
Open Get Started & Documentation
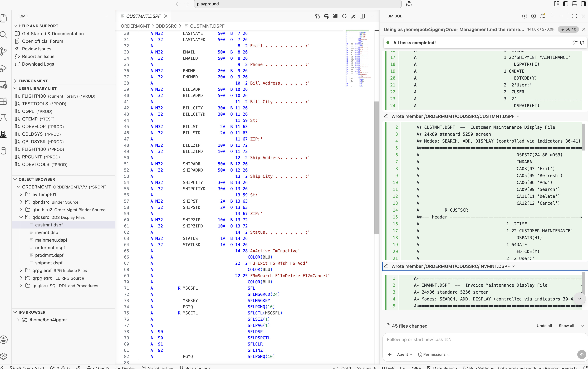(53, 34)
